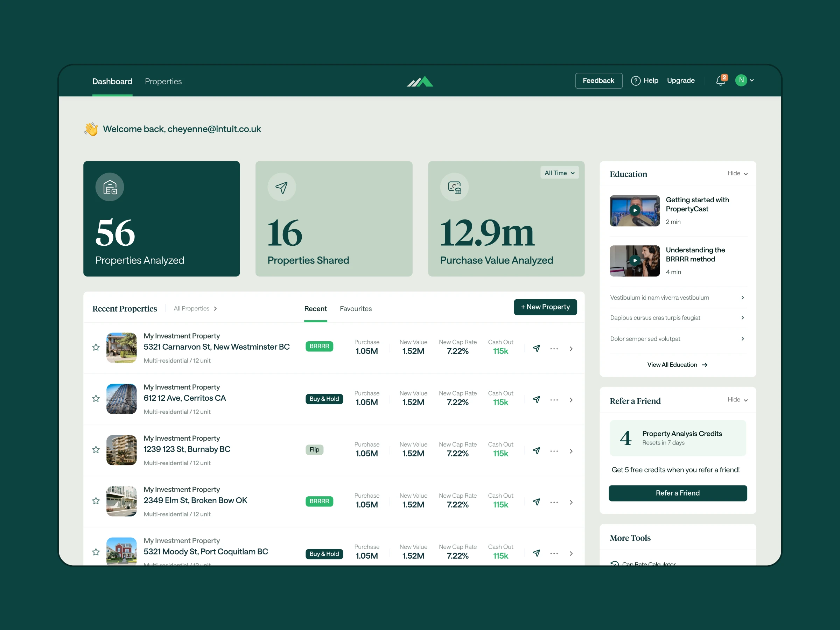Star the 612 12 Ave Cerritos property
The image size is (840, 630).
coord(96,399)
